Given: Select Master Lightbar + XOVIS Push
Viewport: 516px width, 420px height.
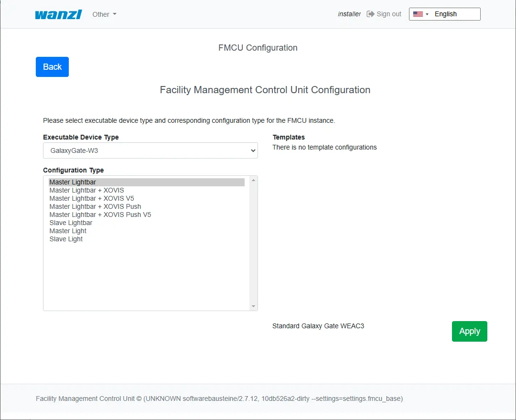Looking at the screenshot, I should (95, 206).
